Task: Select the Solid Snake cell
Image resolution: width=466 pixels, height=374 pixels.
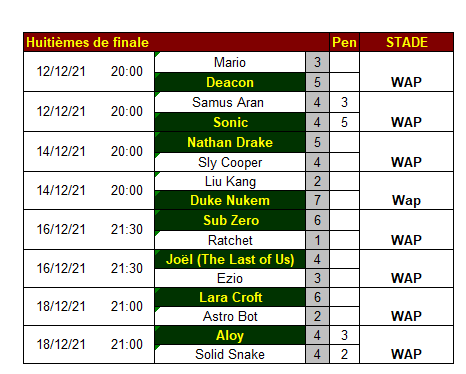Action: coord(230,354)
